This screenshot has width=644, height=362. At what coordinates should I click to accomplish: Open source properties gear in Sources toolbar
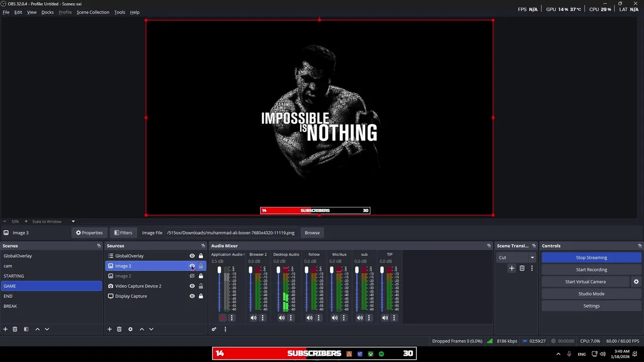[x=130, y=329]
